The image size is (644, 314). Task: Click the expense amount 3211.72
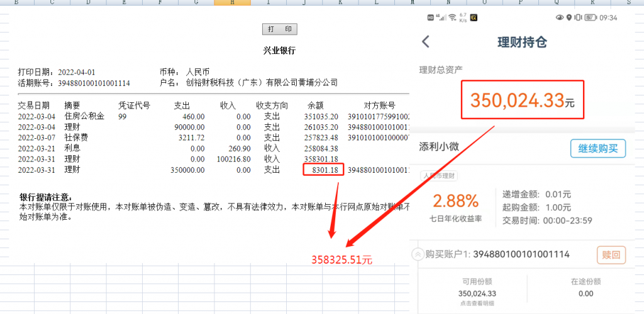pos(192,138)
